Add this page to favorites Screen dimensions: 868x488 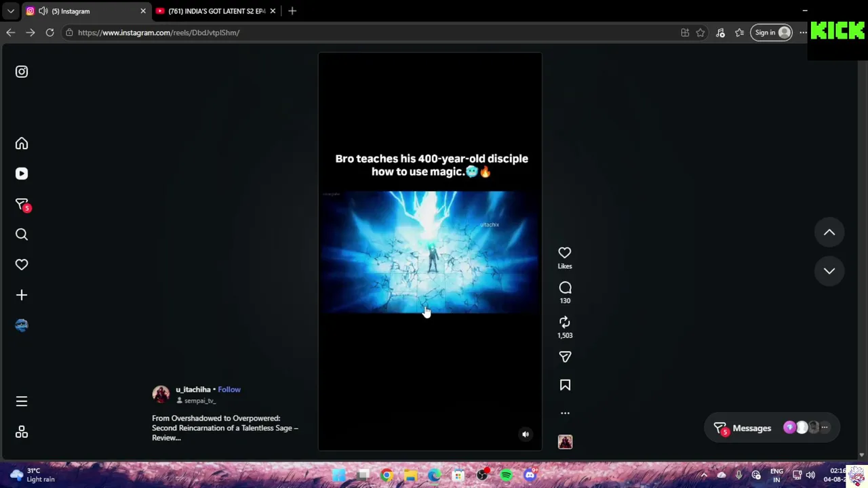coord(701,33)
